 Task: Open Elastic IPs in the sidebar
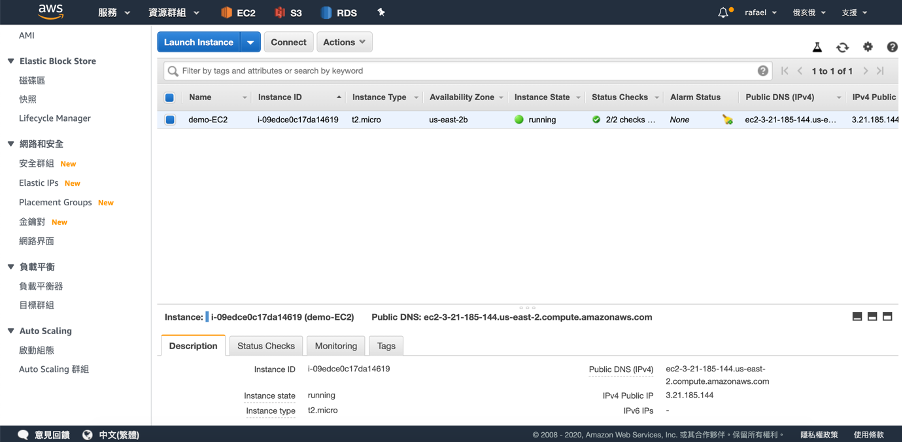39,183
